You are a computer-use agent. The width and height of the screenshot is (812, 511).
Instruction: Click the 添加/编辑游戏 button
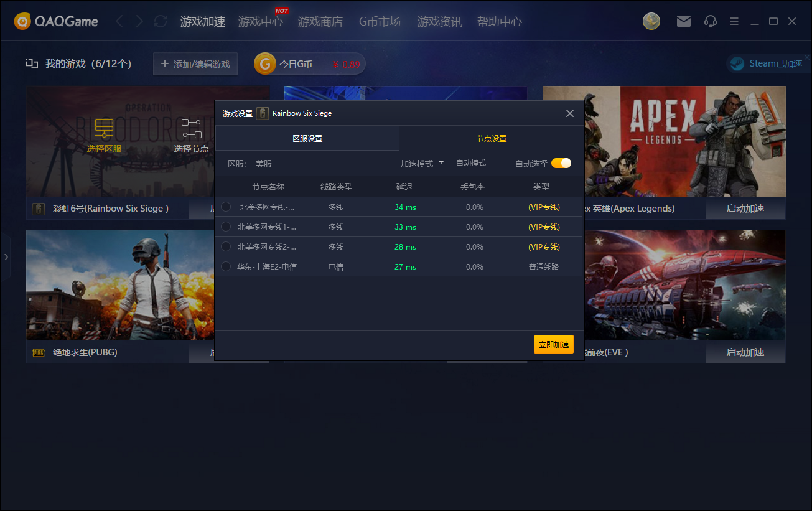tap(195, 63)
